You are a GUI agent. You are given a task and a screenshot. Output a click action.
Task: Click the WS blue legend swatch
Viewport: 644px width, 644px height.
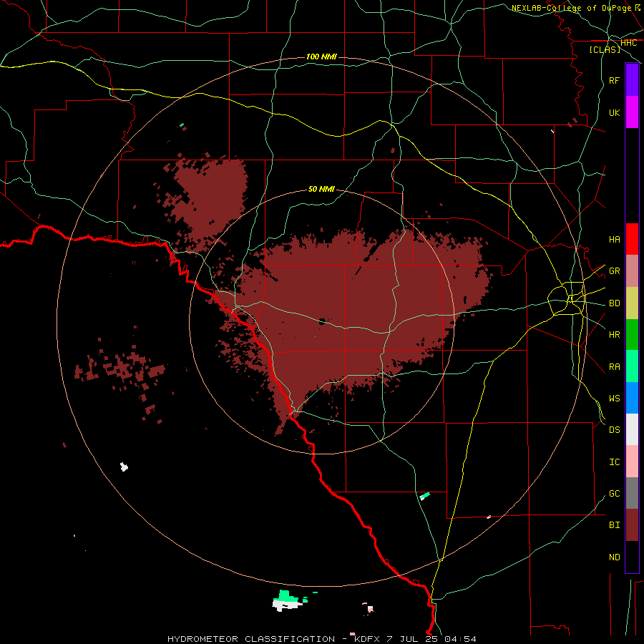point(632,398)
